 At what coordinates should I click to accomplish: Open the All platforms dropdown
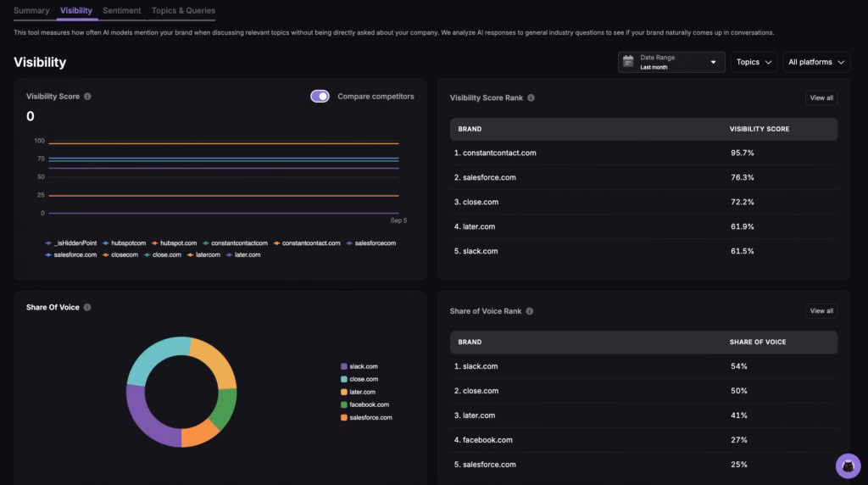816,62
